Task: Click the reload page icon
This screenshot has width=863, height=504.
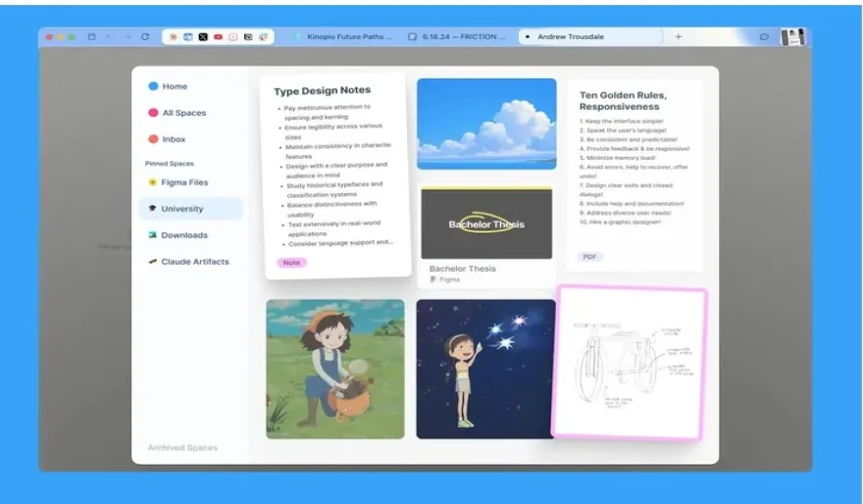Action: 145,37
